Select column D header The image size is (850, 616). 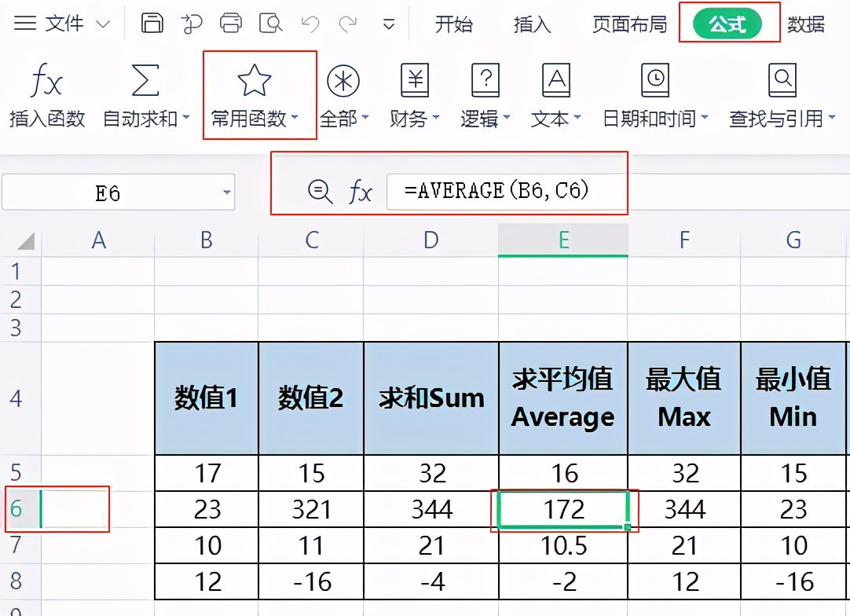pos(431,240)
